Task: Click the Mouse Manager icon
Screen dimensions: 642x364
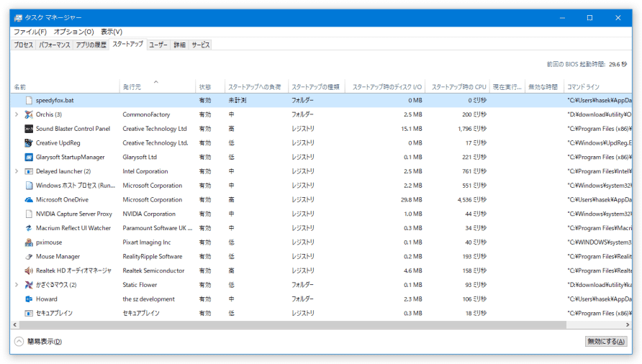Action: click(x=29, y=256)
